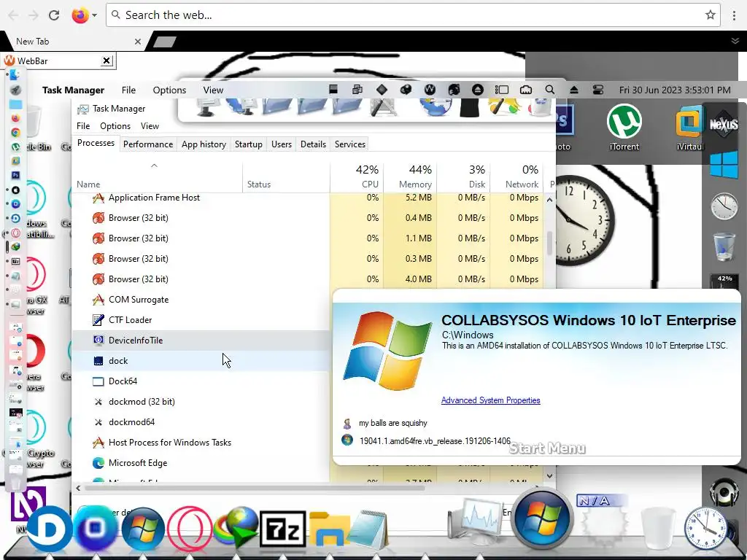Viewport: 747px width, 560px height.
Task: Open the Users tab
Action: pos(281,144)
